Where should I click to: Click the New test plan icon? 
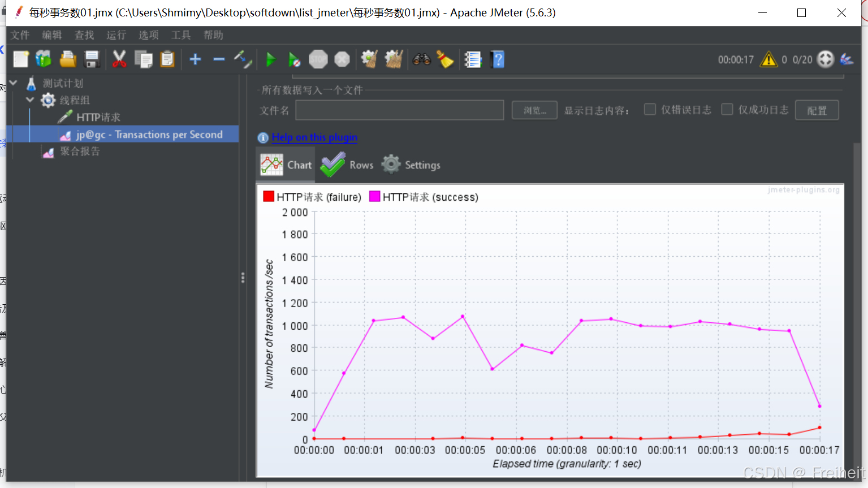tap(21, 59)
